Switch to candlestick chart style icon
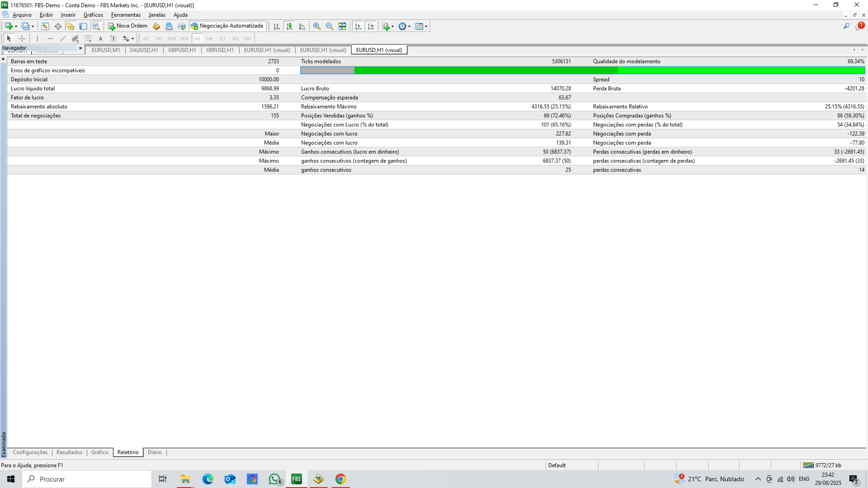The height and width of the screenshot is (488, 868). point(289,26)
